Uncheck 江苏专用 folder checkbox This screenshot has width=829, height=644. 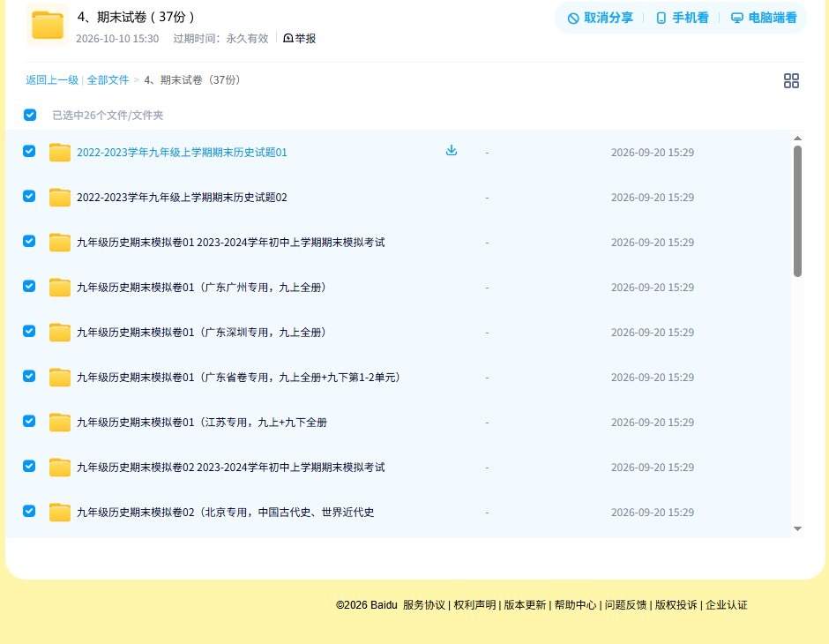point(30,421)
